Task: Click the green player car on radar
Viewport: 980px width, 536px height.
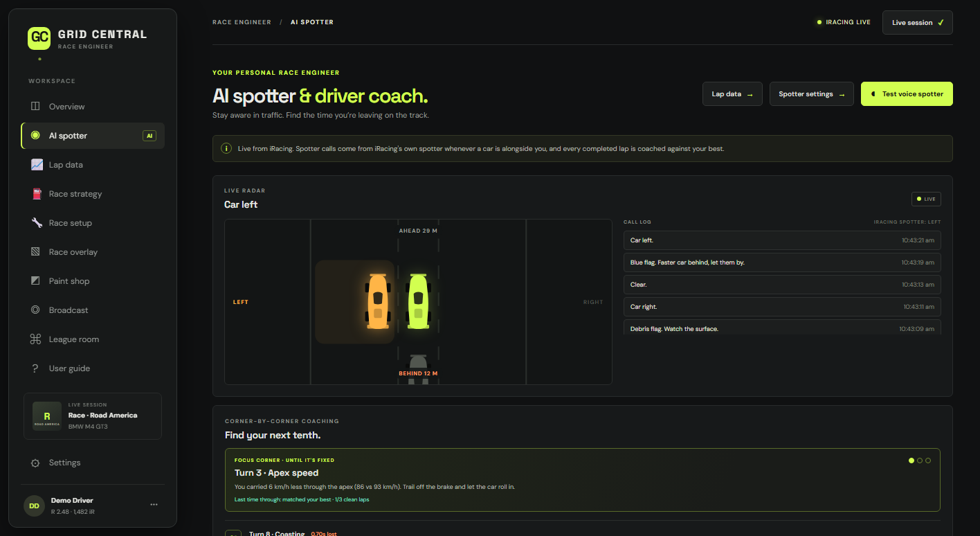Action: click(x=418, y=301)
